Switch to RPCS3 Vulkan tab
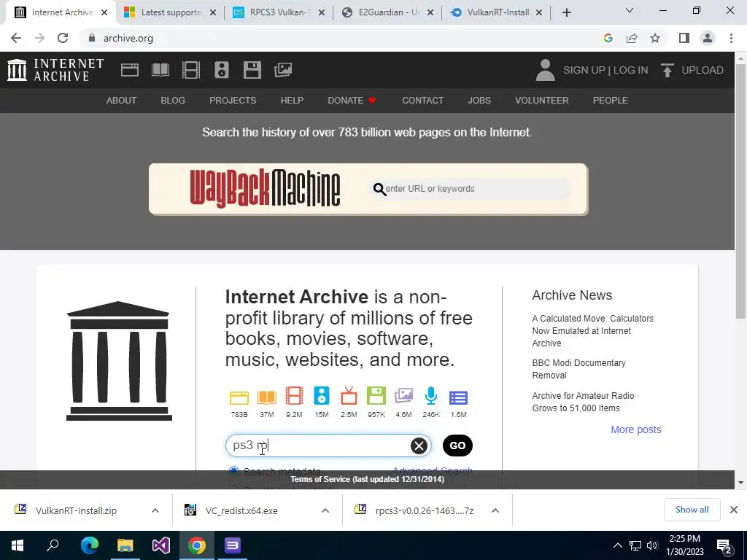 [278, 12]
